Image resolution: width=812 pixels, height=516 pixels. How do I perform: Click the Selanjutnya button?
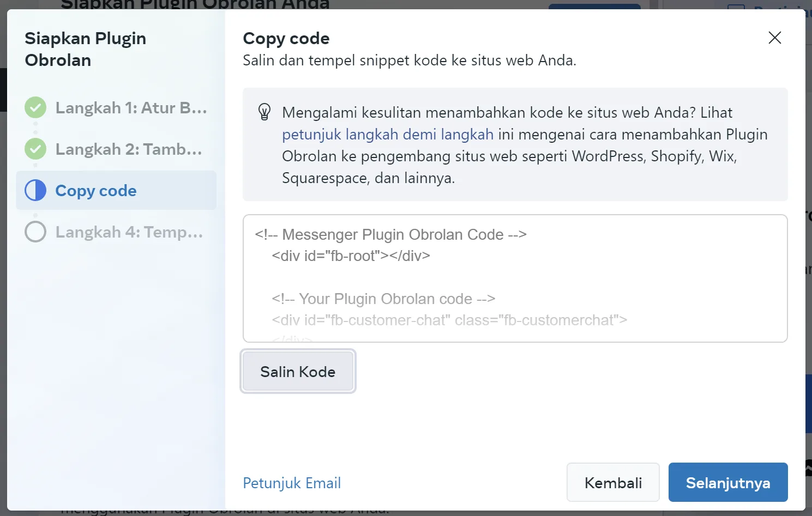[x=728, y=482]
